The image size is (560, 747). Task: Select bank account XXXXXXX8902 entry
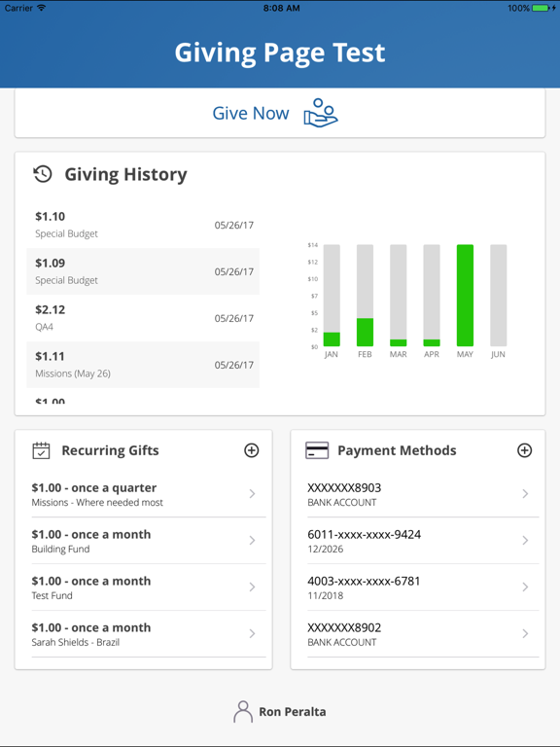(423, 634)
